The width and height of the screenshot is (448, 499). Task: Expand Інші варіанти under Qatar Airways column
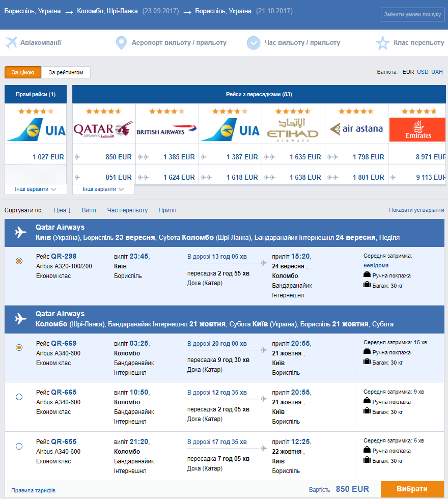point(103,189)
